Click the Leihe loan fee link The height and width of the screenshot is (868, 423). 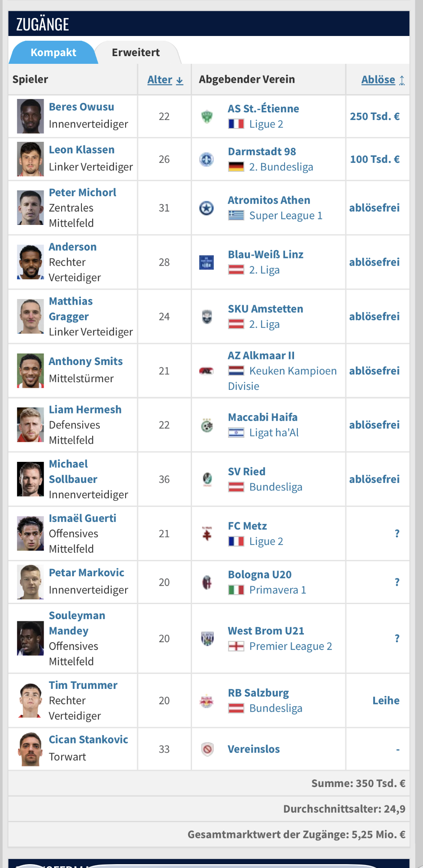(386, 700)
